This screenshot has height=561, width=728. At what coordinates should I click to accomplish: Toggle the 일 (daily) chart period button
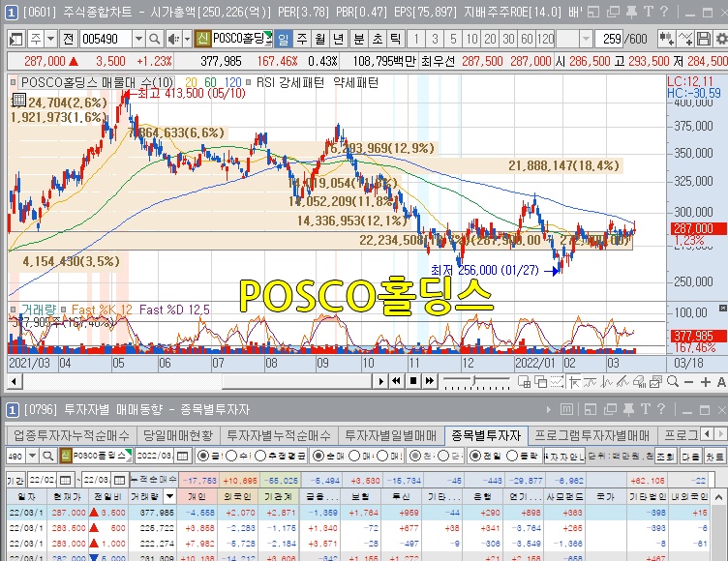tap(284, 39)
